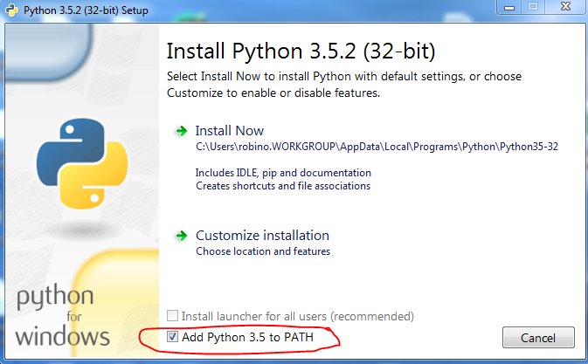The height and width of the screenshot is (364, 588).
Task: Click the Cancel button
Action: click(538, 338)
